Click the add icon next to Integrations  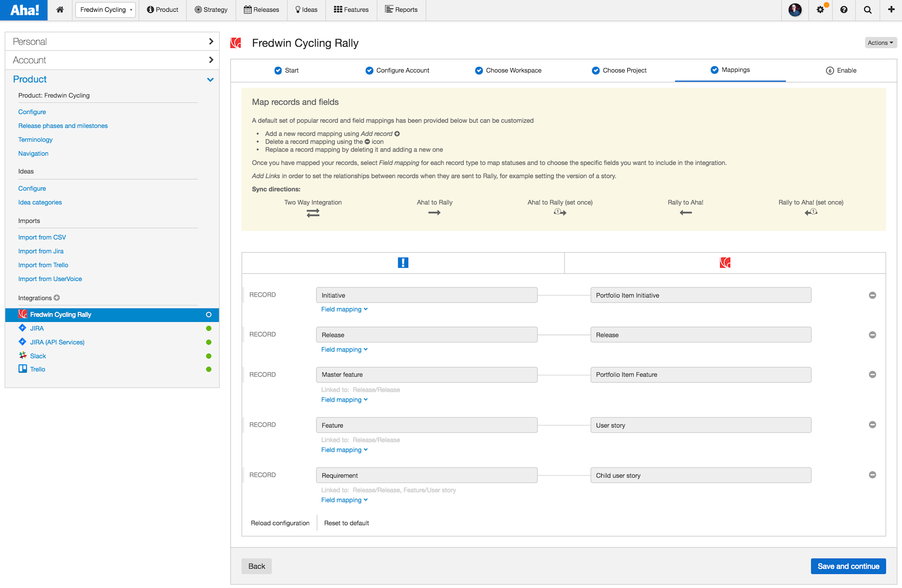point(56,298)
